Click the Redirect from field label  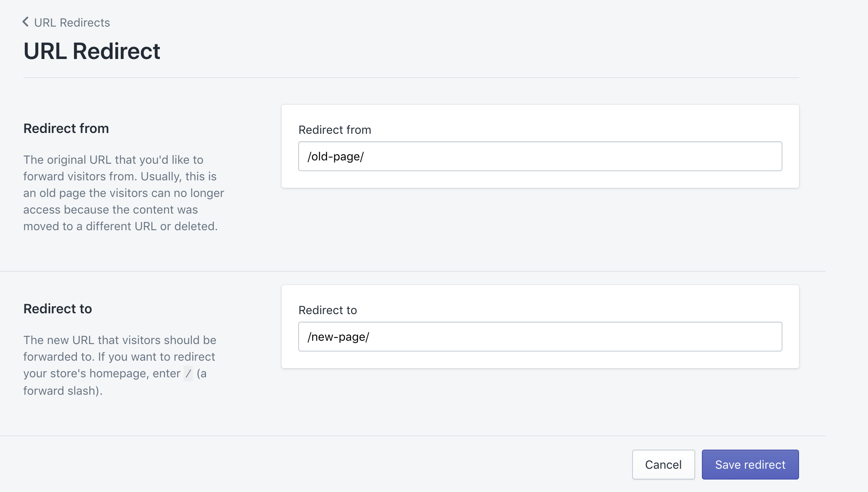coord(334,130)
